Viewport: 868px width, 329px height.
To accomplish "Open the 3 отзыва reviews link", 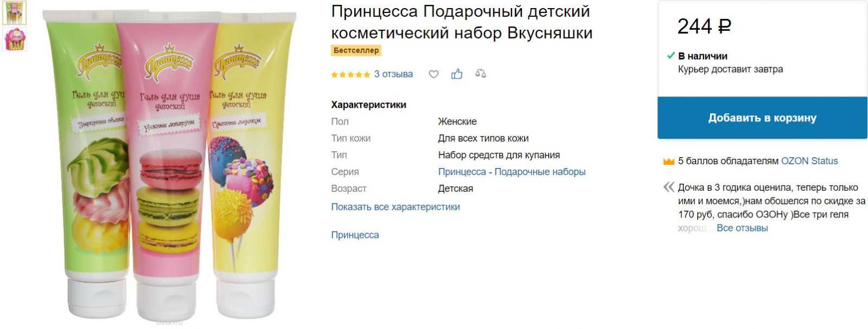I will point(393,74).
